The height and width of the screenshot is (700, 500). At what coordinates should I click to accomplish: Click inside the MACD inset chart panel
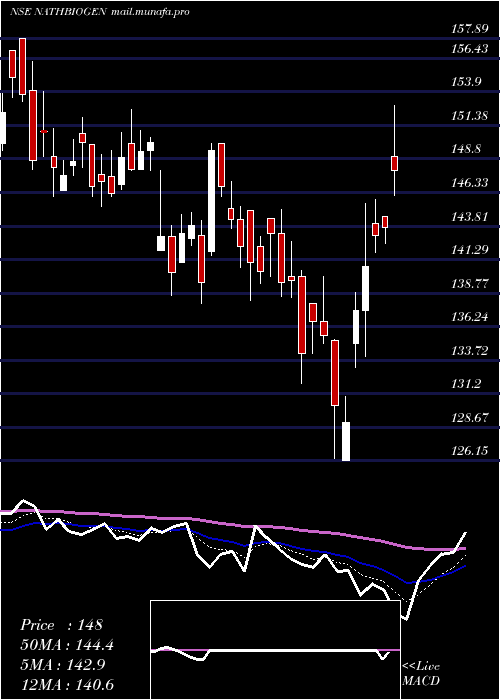click(275, 650)
